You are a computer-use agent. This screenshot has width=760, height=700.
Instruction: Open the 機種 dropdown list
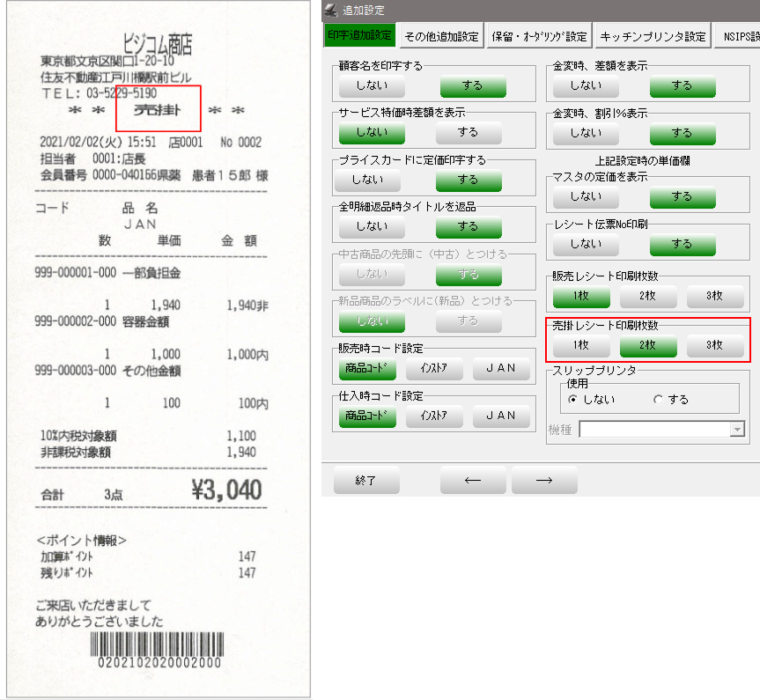tap(738, 429)
